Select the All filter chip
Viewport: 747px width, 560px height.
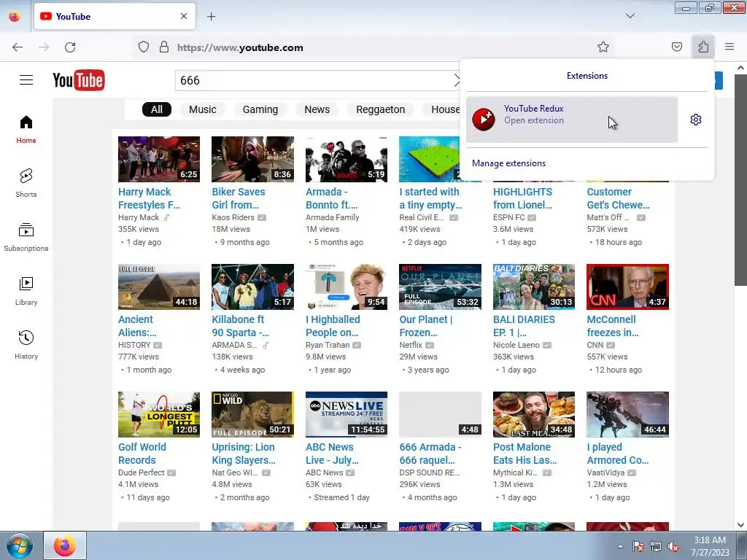157,109
